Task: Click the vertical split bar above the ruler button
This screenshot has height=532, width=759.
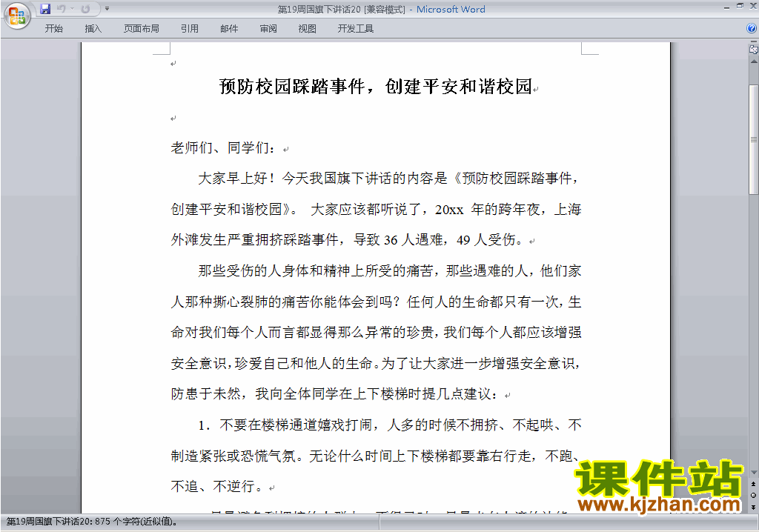Action: click(754, 42)
